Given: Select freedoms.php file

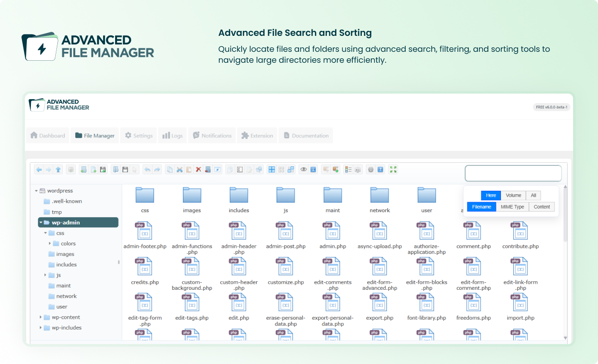Looking at the screenshot, I should (x=473, y=307).
